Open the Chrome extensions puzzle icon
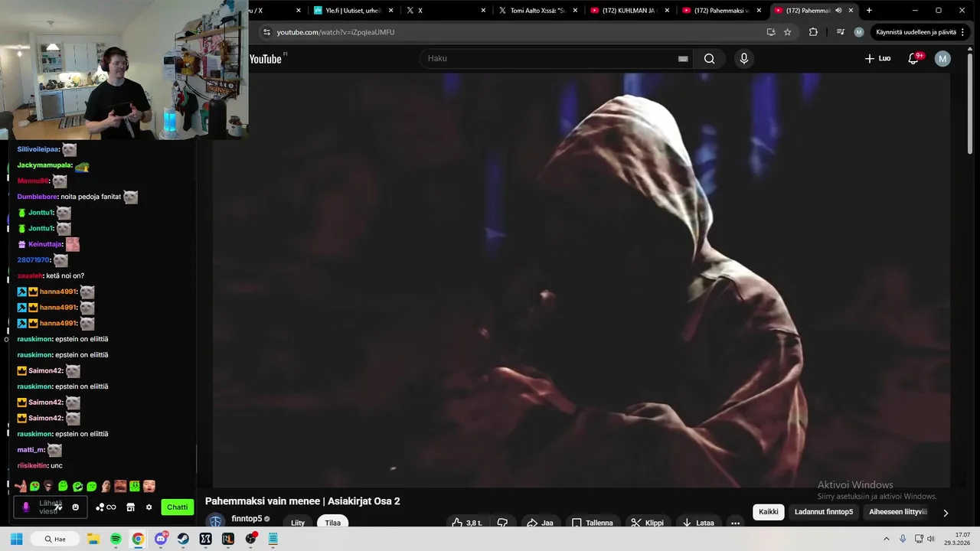 pos(813,32)
